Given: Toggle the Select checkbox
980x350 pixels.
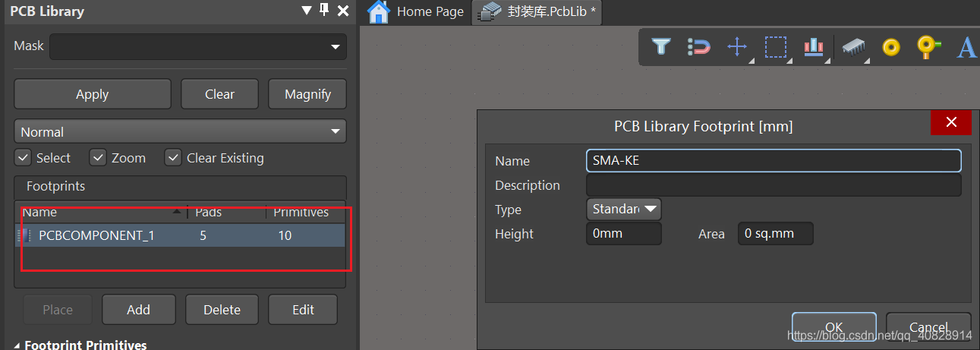Looking at the screenshot, I should (x=23, y=158).
